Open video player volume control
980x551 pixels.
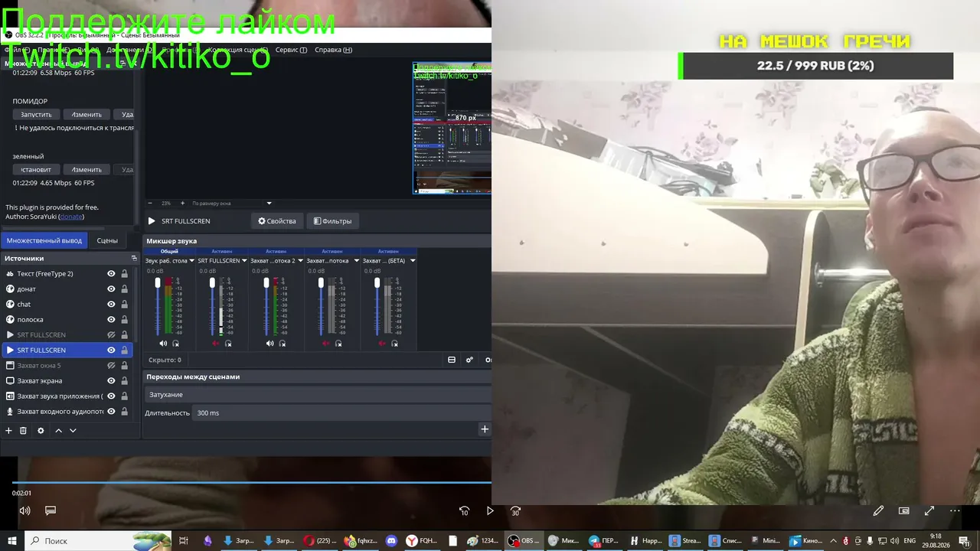pos(24,510)
